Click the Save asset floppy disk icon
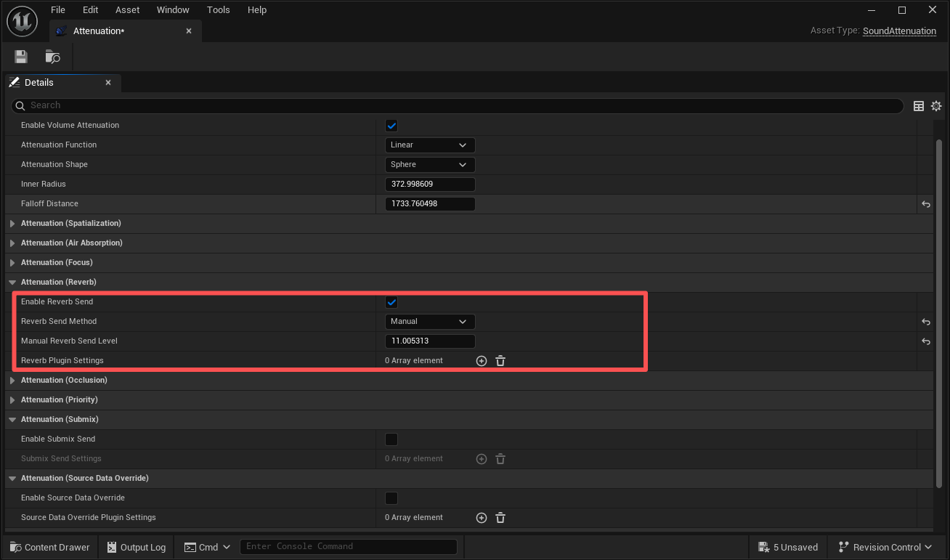 point(20,57)
